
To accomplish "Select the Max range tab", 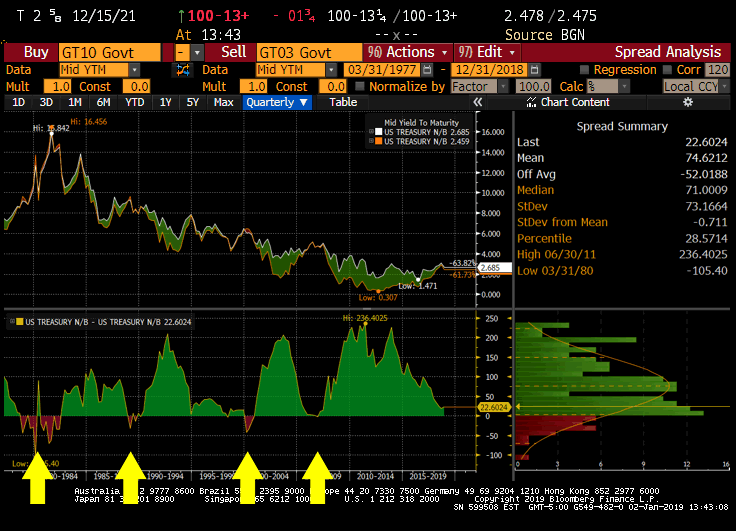I will pyautogui.click(x=223, y=102).
